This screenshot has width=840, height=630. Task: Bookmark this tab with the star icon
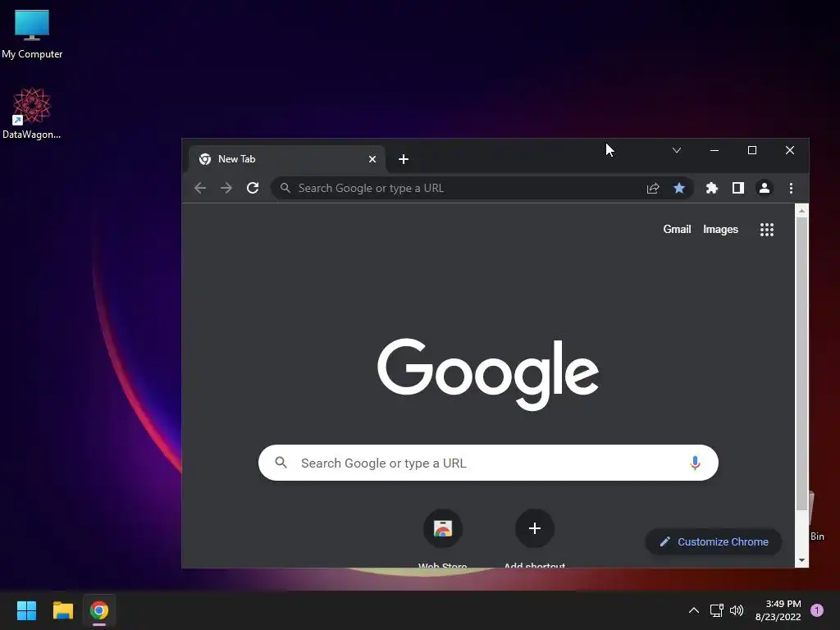pyautogui.click(x=678, y=188)
